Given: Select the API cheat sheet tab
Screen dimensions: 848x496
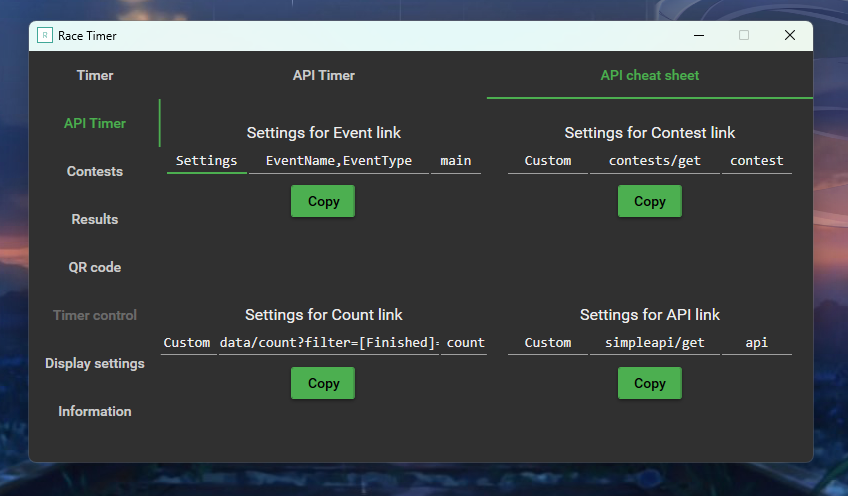Looking at the screenshot, I should 650,75.
